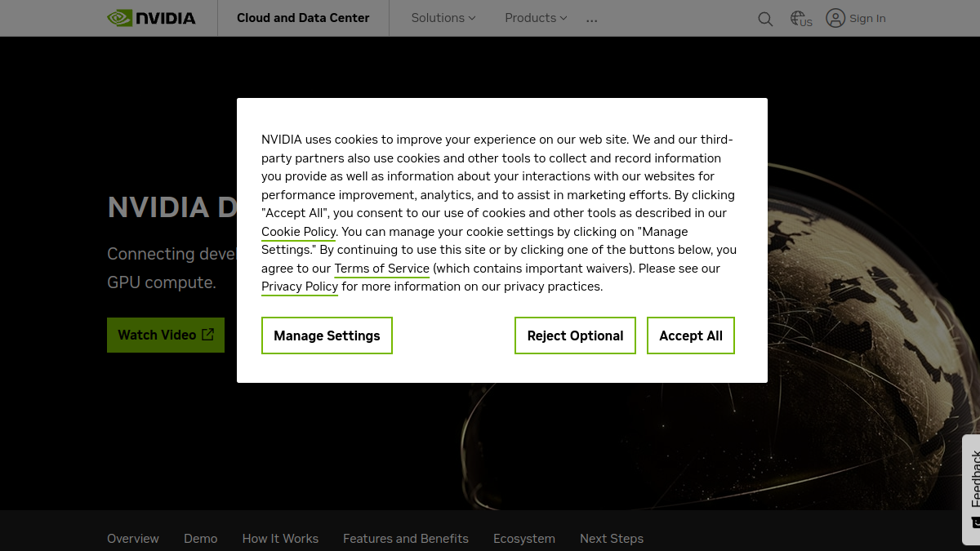The width and height of the screenshot is (980, 551).
Task: Open the Feedback side tab
Action: [972, 489]
